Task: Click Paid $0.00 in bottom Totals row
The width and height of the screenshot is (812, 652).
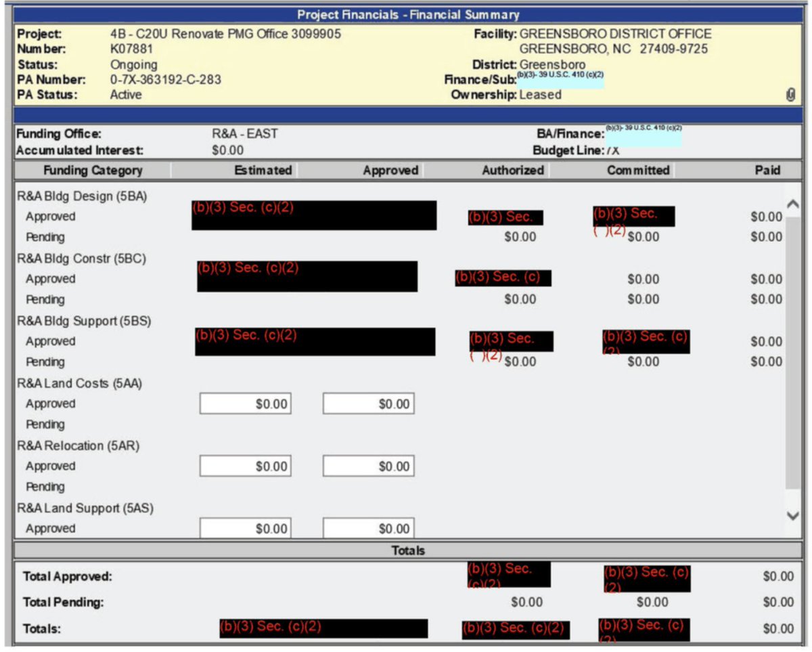Action: (x=778, y=629)
